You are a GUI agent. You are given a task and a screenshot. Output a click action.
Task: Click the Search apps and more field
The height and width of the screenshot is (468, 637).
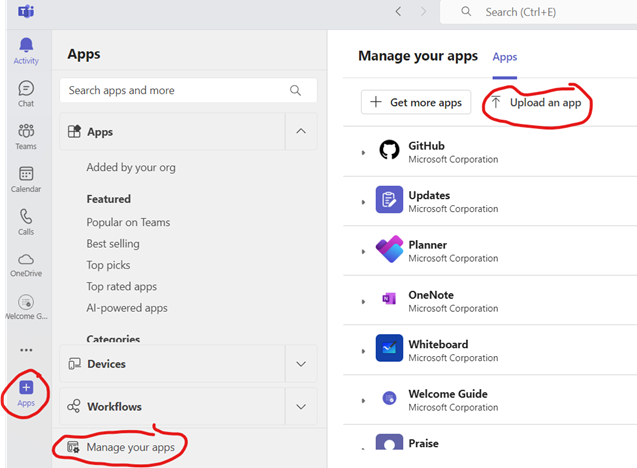[x=176, y=90]
